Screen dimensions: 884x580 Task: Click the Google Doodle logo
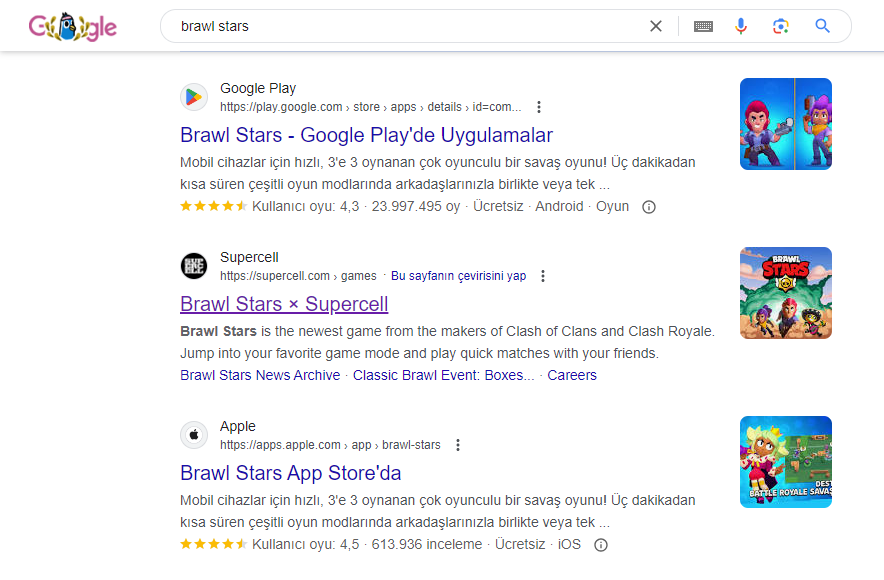pyautogui.click(x=72, y=26)
